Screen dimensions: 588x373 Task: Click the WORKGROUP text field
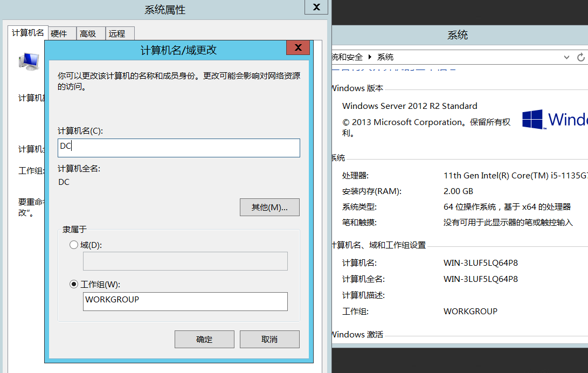point(185,301)
